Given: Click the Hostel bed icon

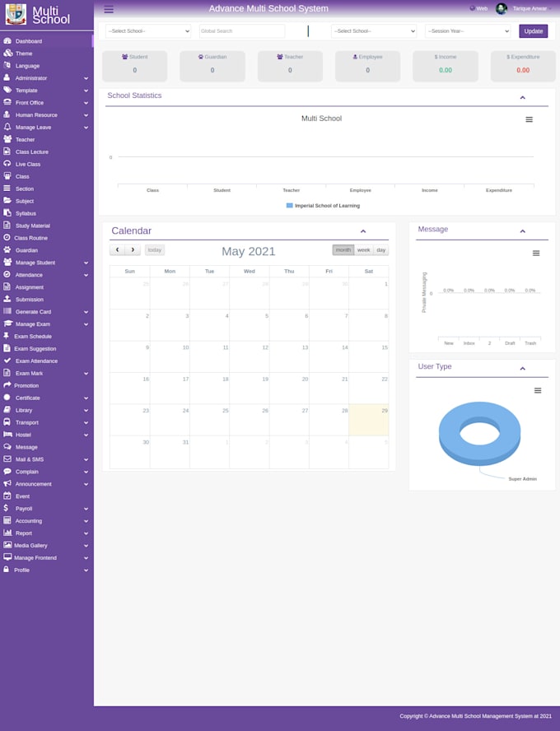Looking at the screenshot, I should coord(7,435).
